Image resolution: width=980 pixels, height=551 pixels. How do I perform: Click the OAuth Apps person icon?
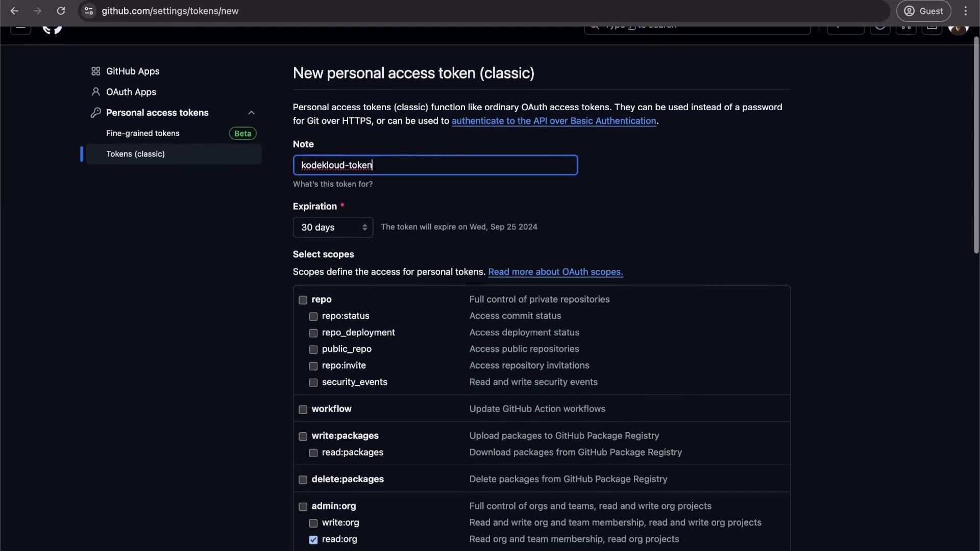pos(95,92)
